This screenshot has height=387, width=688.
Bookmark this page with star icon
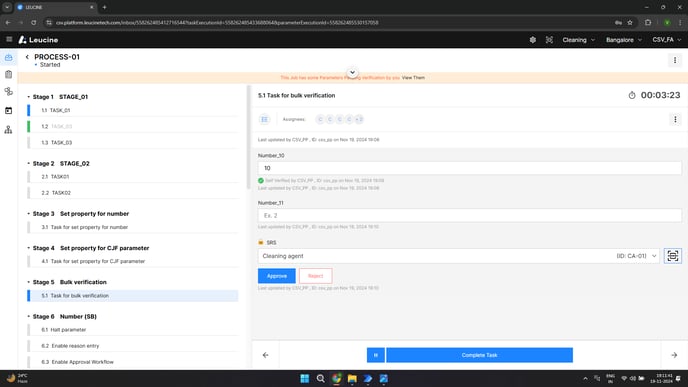click(630, 22)
